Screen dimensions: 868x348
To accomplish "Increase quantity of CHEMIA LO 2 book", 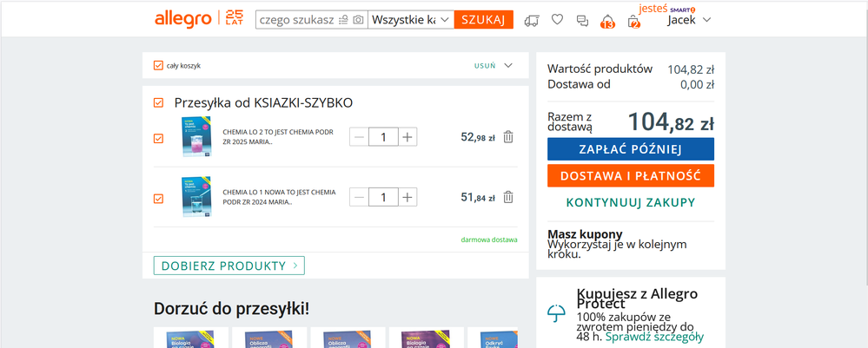I will point(407,136).
